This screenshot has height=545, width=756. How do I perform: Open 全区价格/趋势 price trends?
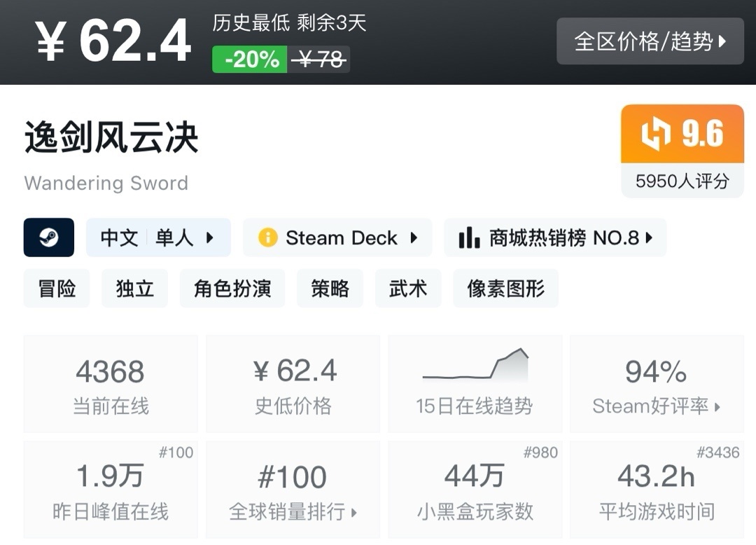[x=650, y=41]
